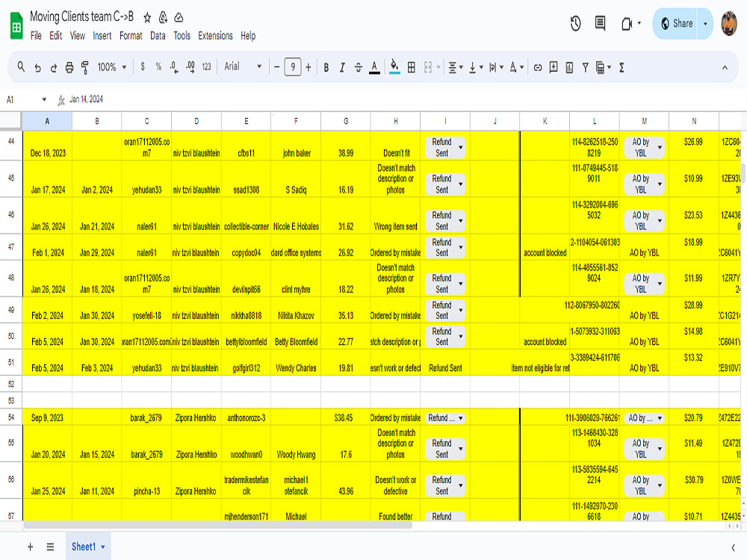
Task: Open version history clock icon
Action: (575, 23)
